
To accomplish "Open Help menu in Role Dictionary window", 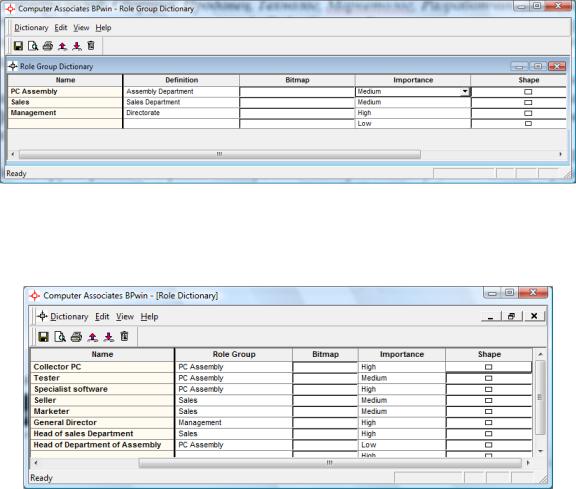I will [x=149, y=316].
